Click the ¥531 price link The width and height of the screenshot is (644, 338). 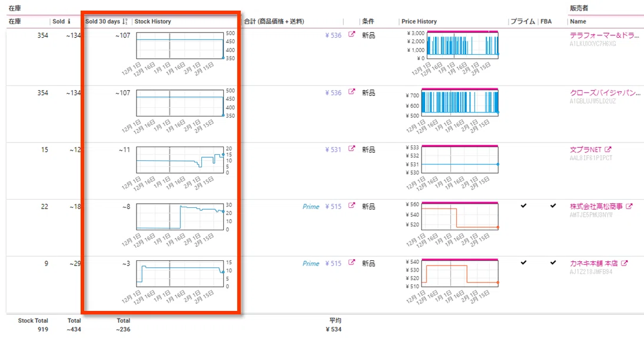point(333,150)
